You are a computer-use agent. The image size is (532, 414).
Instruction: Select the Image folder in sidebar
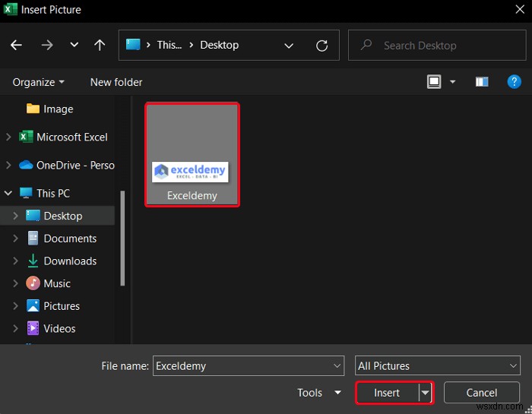(50, 109)
